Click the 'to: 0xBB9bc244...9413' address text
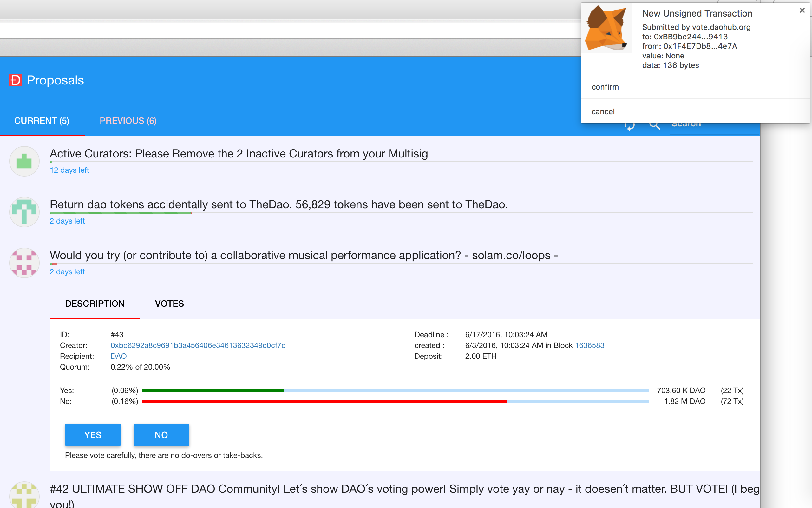Image resolution: width=812 pixels, height=508 pixels. pos(685,37)
